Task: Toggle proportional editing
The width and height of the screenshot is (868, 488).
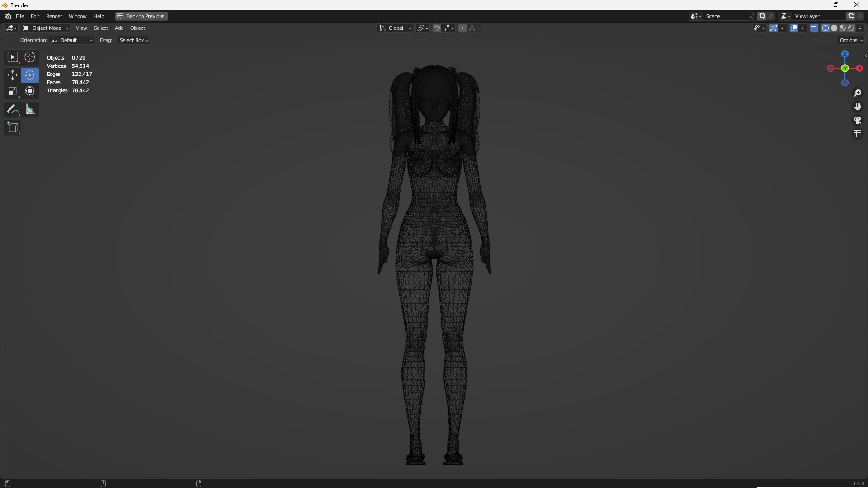Action: click(x=462, y=28)
